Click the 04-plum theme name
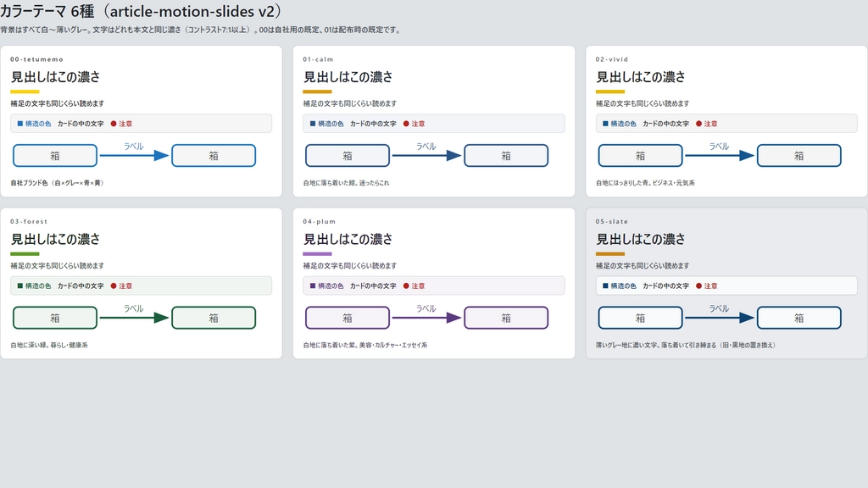Image resolution: width=868 pixels, height=488 pixels. pyautogui.click(x=319, y=221)
